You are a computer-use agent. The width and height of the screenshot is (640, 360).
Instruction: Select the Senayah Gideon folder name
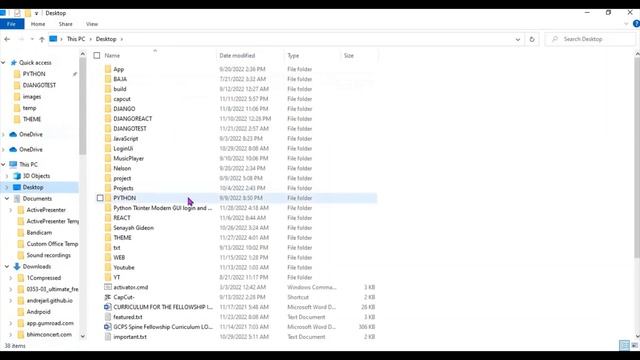(x=133, y=228)
